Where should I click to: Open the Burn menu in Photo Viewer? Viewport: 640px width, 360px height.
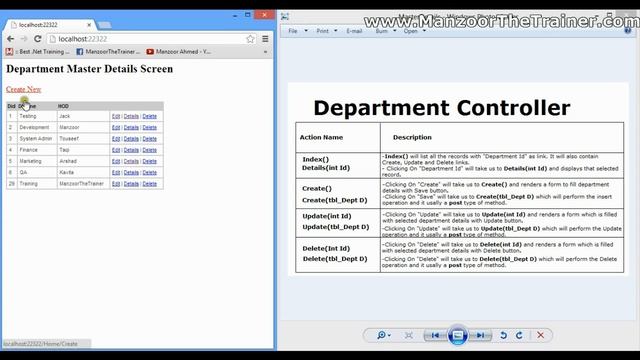coord(381,31)
